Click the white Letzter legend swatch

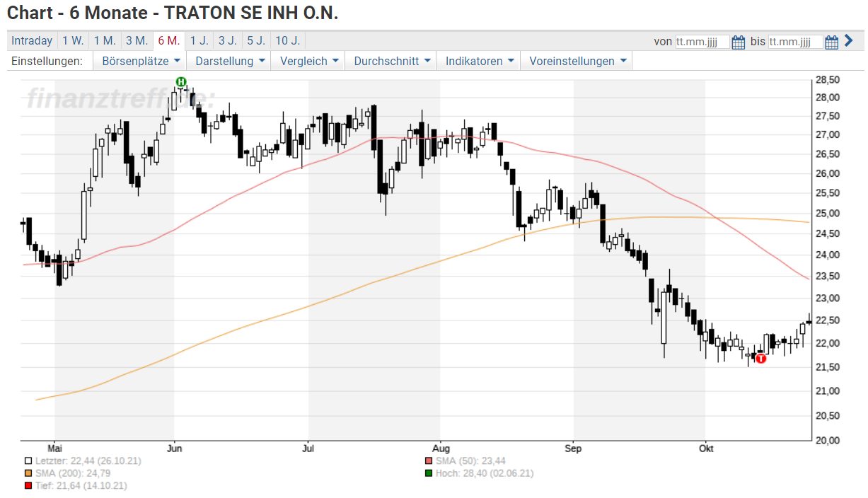point(28,461)
